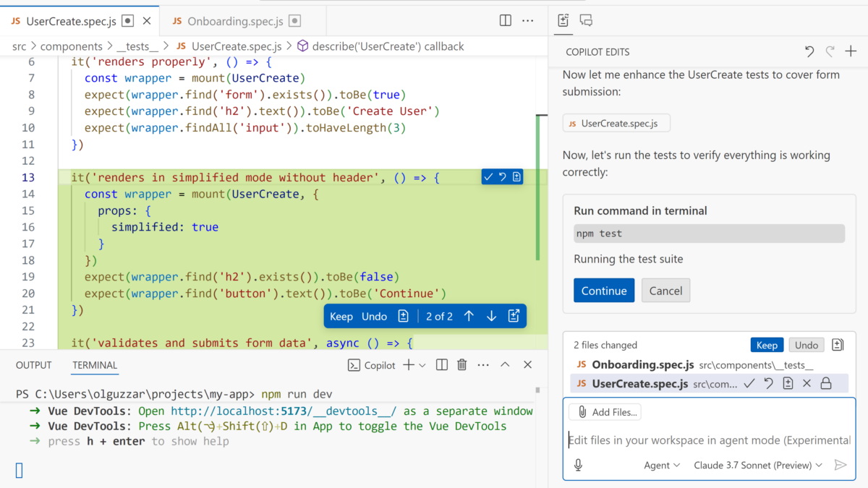Click the chat input field for agent mode
This screenshot has height=488, width=868.
[x=709, y=440]
